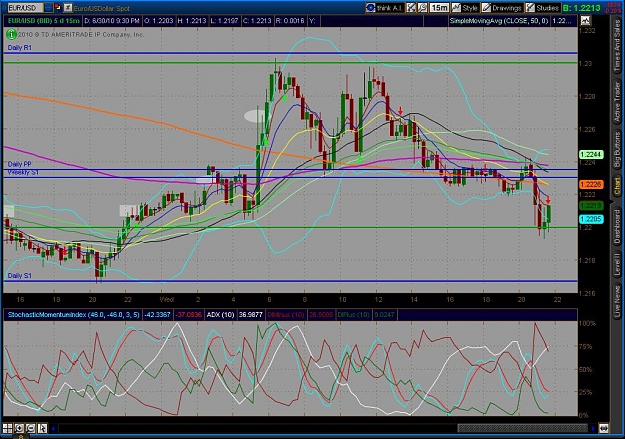Click the Daily R1 pivot label
The height and width of the screenshot is (439, 625).
point(20,47)
